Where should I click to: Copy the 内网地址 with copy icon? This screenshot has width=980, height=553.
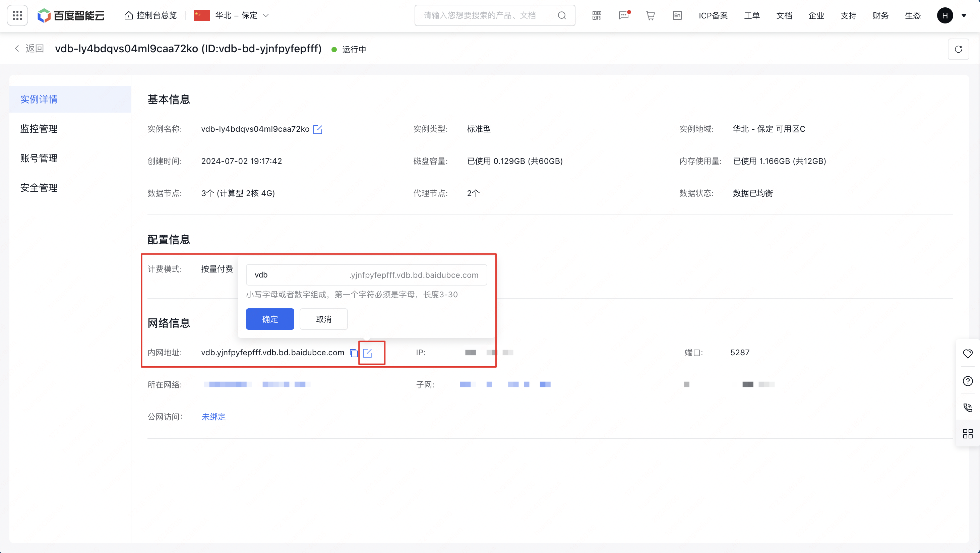[x=354, y=353]
